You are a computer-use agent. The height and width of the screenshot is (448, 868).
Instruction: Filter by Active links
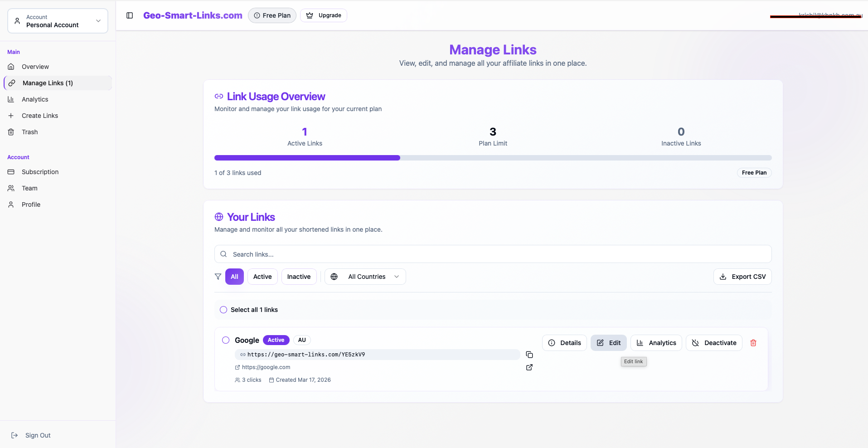coord(262,277)
